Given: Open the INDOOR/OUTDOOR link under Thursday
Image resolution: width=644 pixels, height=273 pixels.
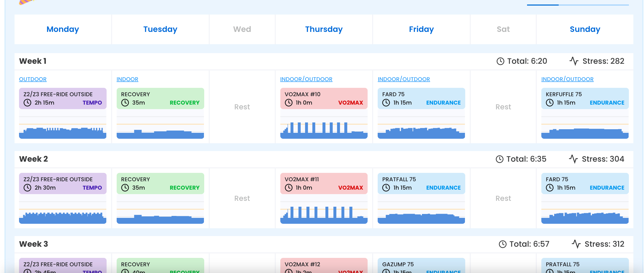Looking at the screenshot, I should [x=306, y=79].
